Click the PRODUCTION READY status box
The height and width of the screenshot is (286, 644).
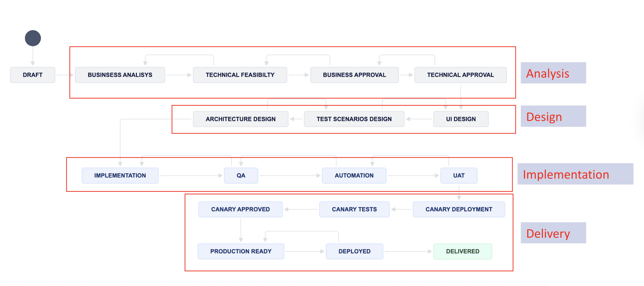pyautogui.click(x=241, y=251)
